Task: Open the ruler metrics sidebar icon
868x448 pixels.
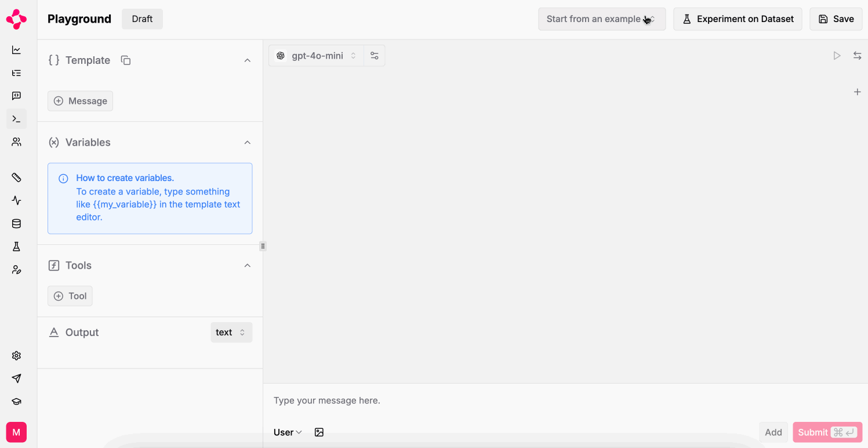Action: [x=16, y=177]
